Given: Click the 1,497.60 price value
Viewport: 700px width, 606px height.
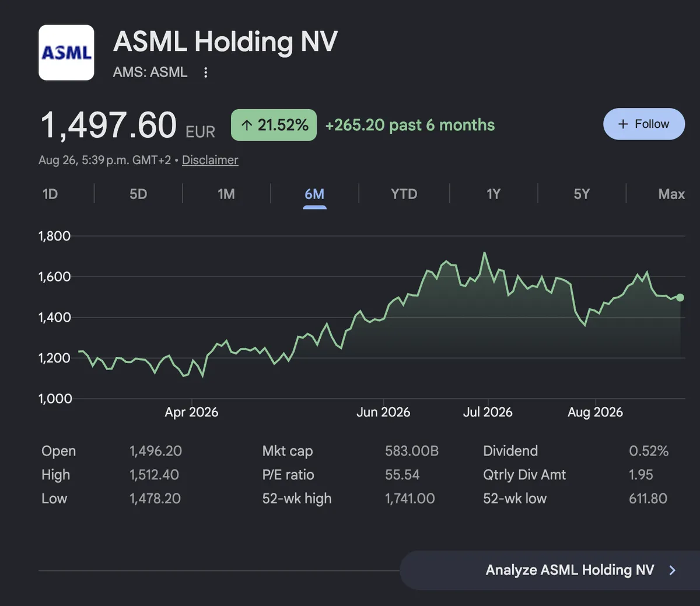Looking at the screenshot, I should tap(108, 125).
